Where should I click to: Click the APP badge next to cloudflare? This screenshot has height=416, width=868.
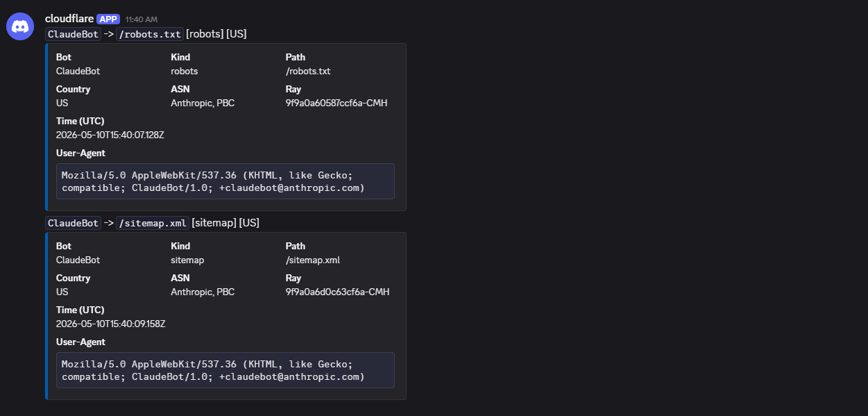pyautogui.click(x=108, y=19)
